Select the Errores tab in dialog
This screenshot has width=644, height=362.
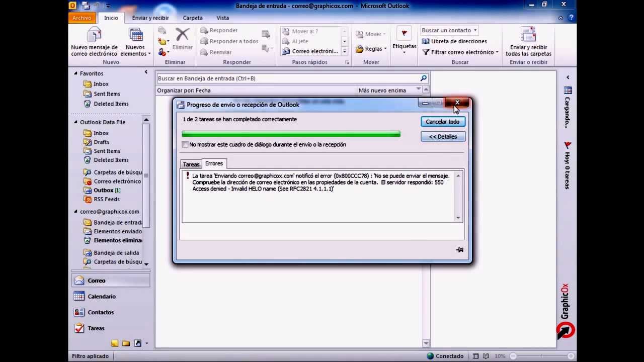pos(214,163)
